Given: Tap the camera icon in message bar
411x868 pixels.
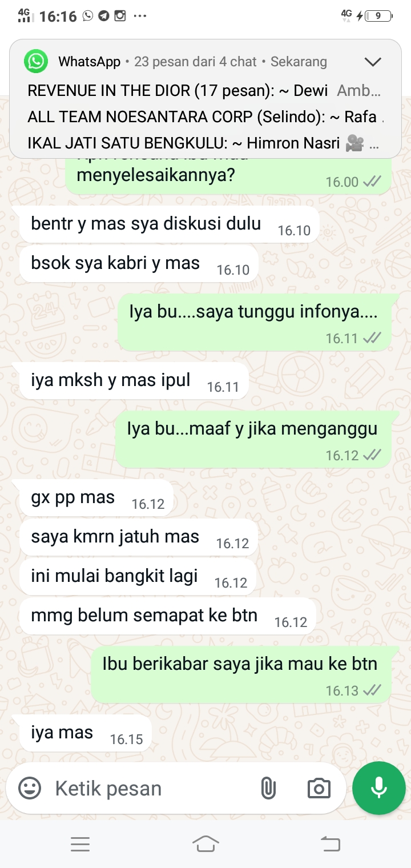Looking at the screenshot, I should (x=319, y=789).
